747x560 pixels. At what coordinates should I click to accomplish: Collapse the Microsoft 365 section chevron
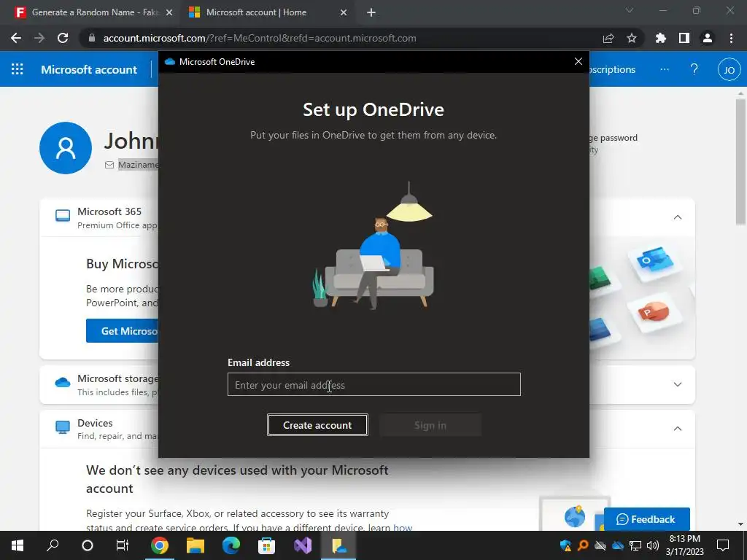click(x=678, y=217)
